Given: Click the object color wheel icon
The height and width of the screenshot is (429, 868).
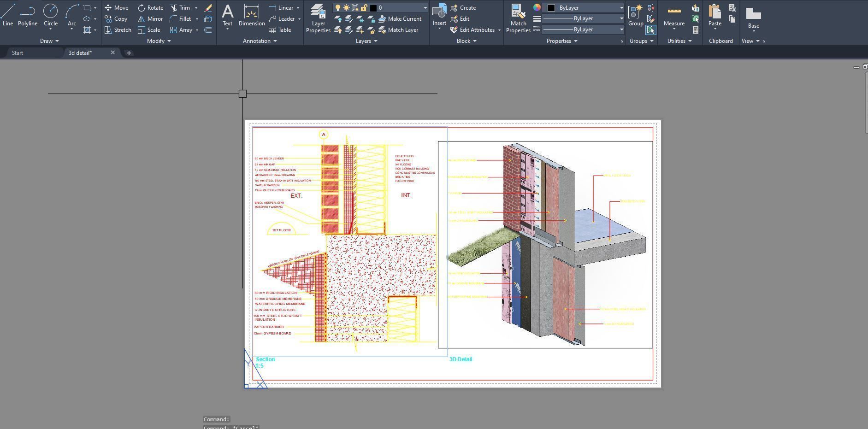Looking at the screenshot, I should (537, 8).
